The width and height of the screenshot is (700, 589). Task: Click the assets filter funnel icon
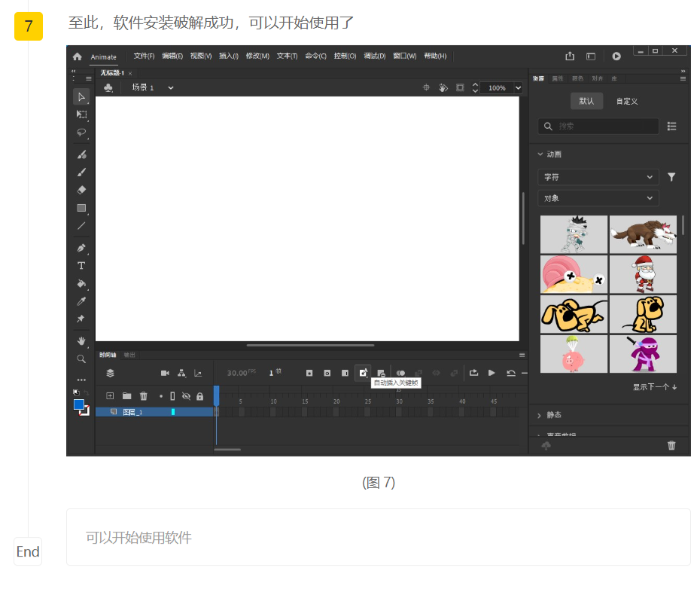tap(671, 178)
